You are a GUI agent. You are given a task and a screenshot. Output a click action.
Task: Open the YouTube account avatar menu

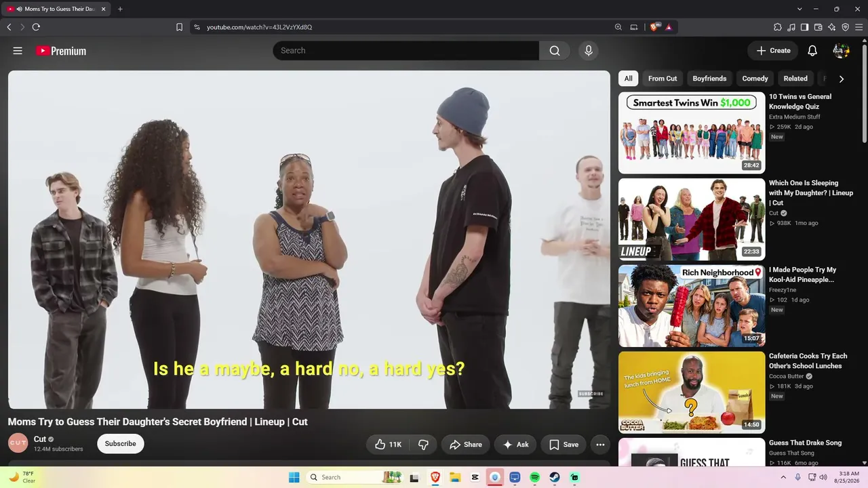pyautogui.click(x=841, y=51)
